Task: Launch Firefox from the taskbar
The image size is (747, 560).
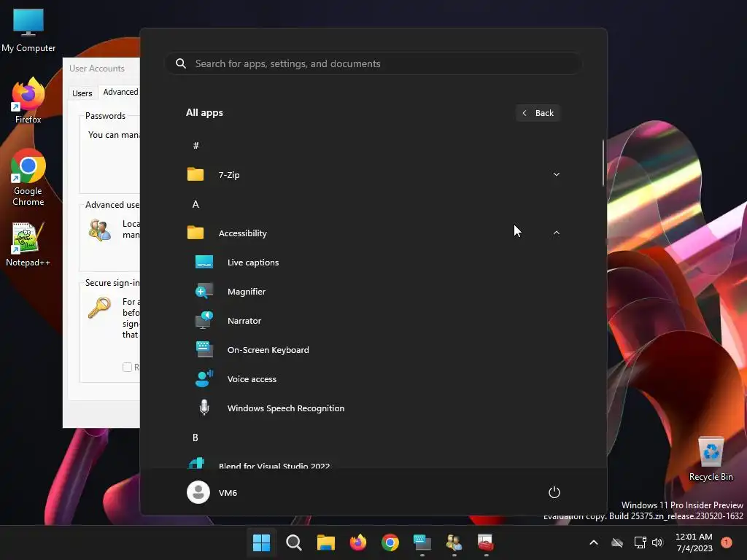Action: pyautogui.click(x=357, y=542)
